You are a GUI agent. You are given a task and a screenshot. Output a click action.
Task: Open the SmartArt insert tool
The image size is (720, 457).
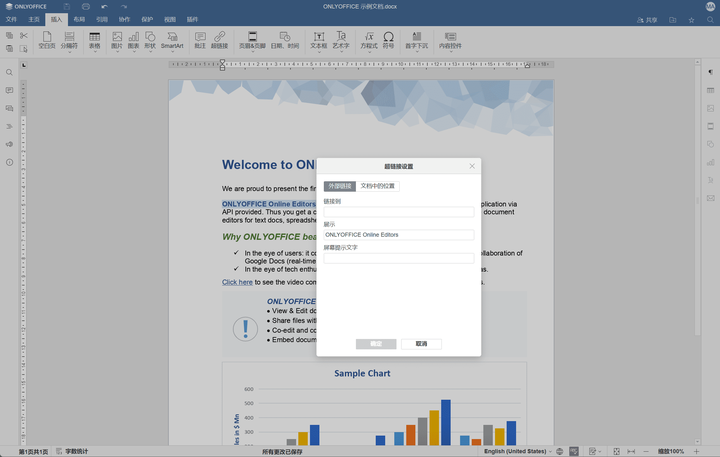172,40
